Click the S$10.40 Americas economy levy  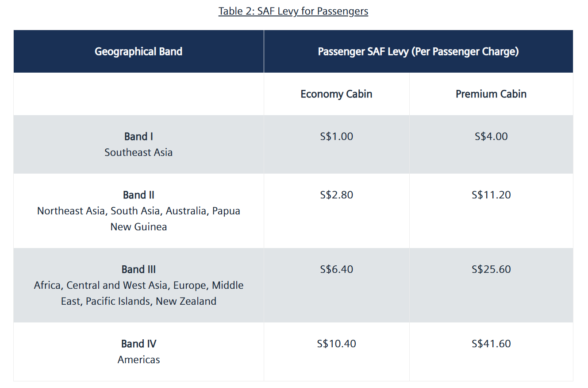[x=336, y=344]
